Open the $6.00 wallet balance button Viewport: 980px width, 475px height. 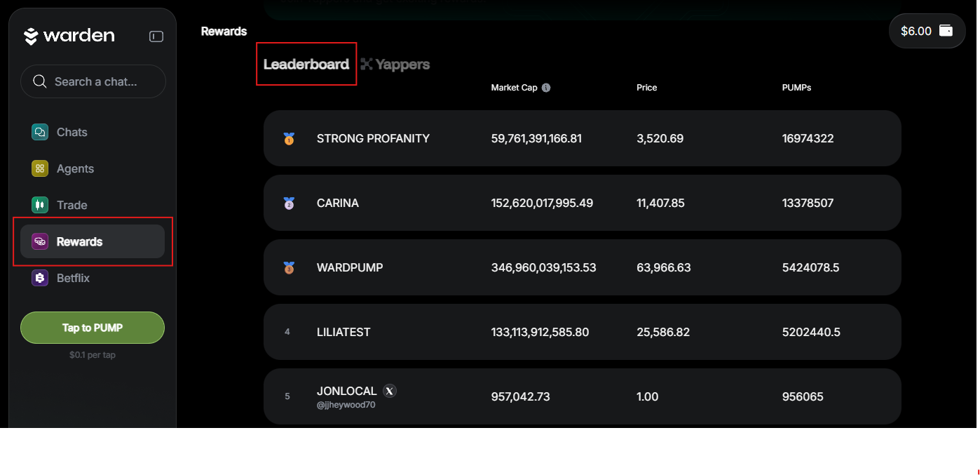coord(927,31)
